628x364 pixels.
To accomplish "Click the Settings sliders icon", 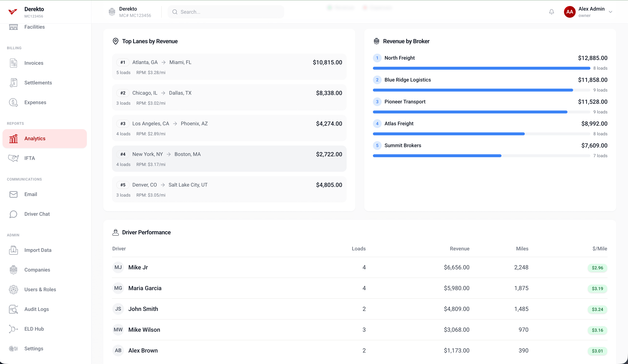I will tap(13, 348).
